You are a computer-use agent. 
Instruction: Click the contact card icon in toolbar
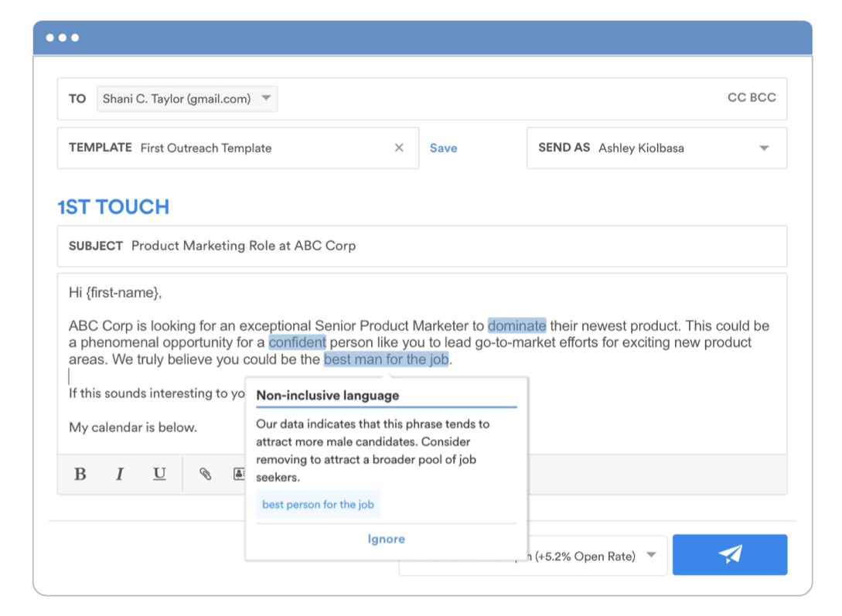click(239, 474)
